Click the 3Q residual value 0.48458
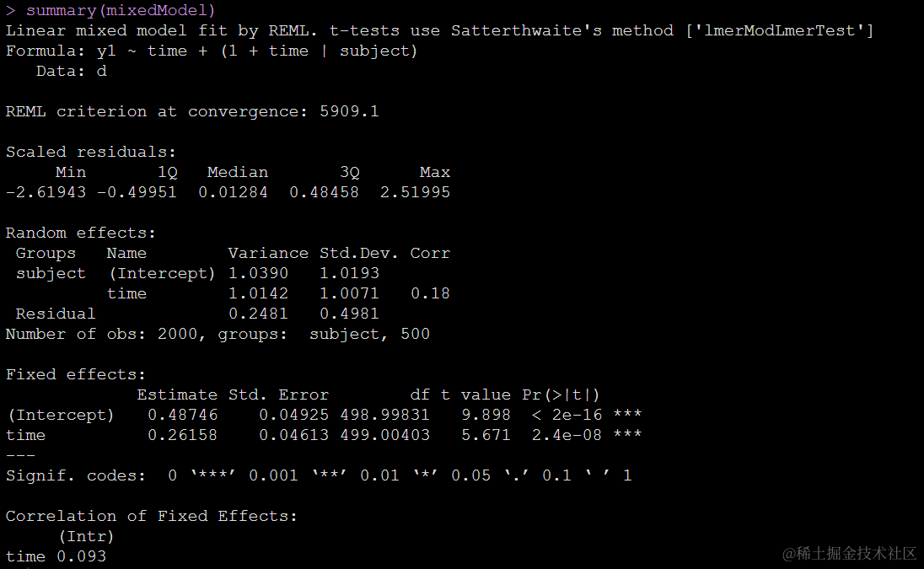The height and width of the screenshot is (569, 924). [324, 192]
